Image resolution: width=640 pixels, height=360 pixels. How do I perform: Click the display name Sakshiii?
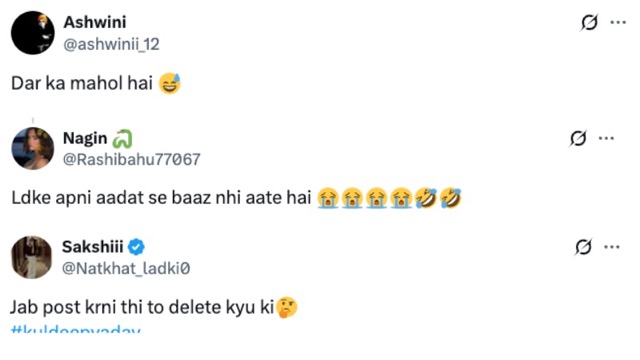pyautogui.click(x=93, y=247)
